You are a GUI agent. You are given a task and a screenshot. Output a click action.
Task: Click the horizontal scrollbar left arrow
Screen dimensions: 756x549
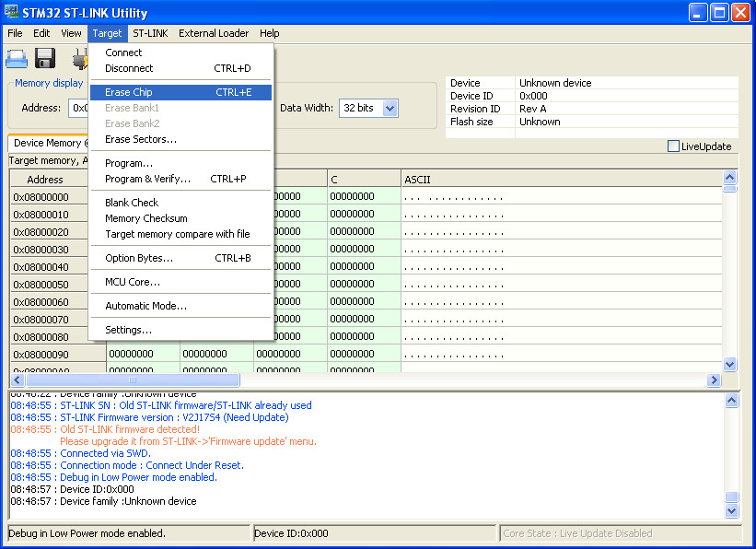pyautogui.click(x=17, y=380)
